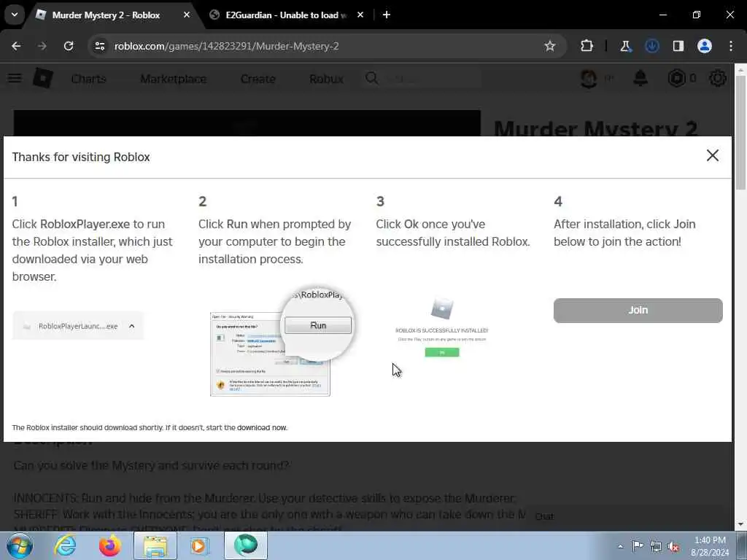The width and height of the screenshot is (747, 560).
Task: Open the Roblox notifications bell
Action: (x=640, y=78)
